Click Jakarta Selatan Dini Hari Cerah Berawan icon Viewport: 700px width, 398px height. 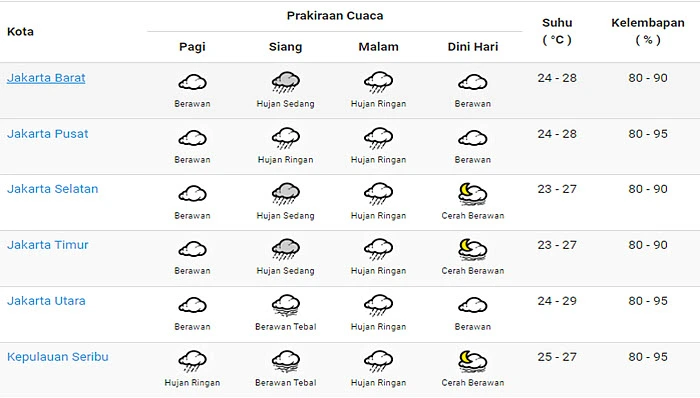(473, 194)
